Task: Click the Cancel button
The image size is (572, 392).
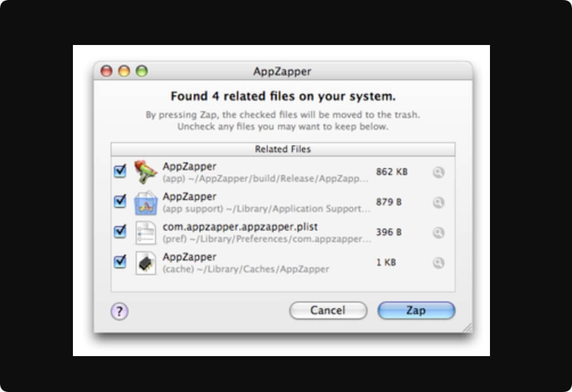Action: click(328, 311)
